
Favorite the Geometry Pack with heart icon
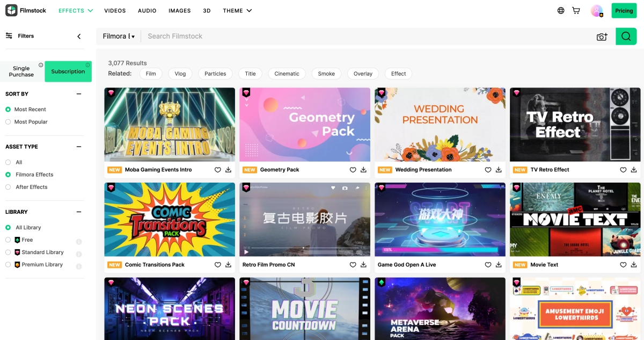click(353, 170)
